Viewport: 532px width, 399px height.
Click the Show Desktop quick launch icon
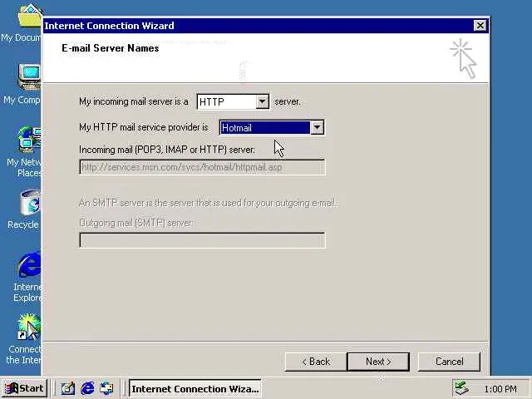pos(68,388)
